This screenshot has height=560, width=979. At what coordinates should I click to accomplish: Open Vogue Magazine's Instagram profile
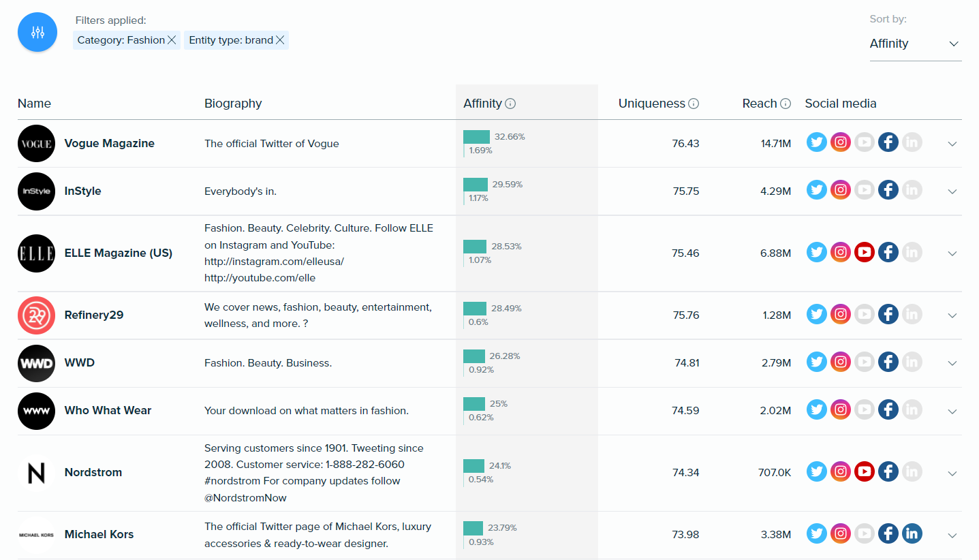[x=841, y=143]
